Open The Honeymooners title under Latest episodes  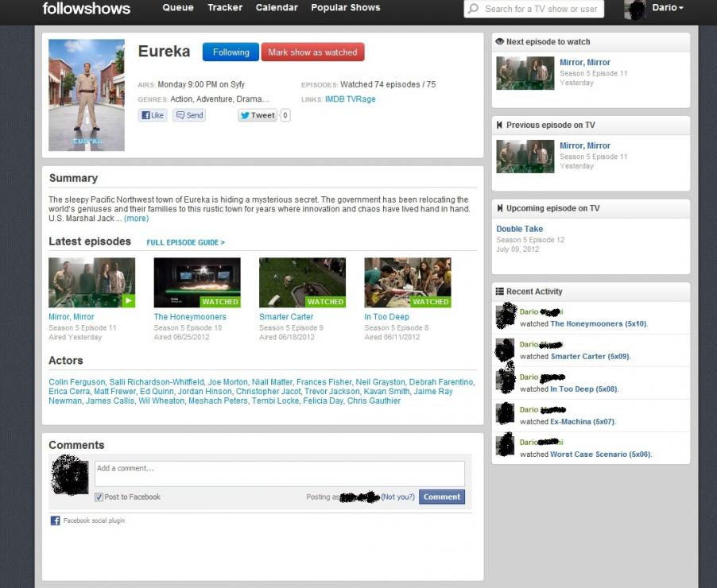(x=190, y=317)
